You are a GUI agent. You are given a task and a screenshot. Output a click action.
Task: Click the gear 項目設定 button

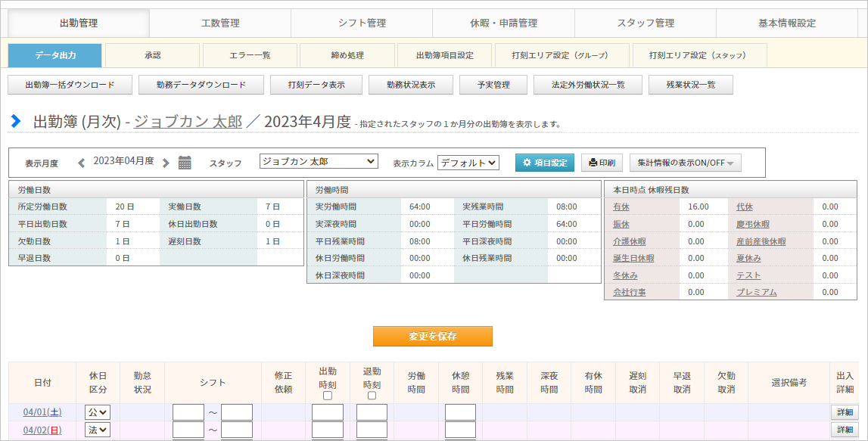545,163
